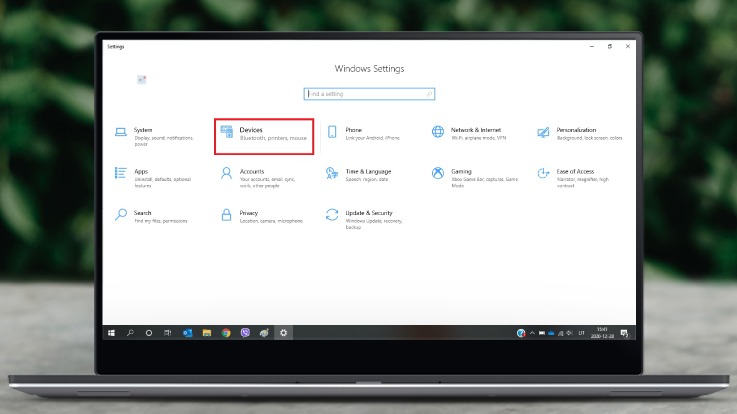Show the clock and date flyout
The width and height of the screenshot is (737, 414).
point(602,332)
